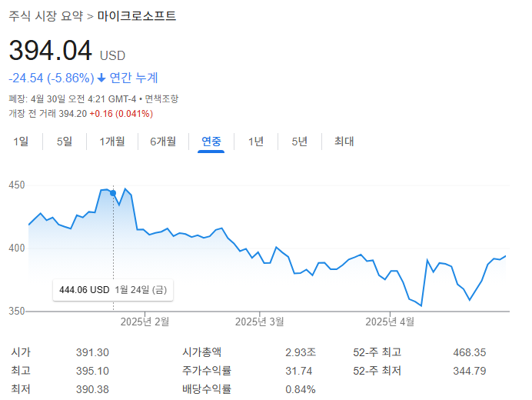Click the 최저 value 390.38
This screenshot has width=532, height=400.
pos(92,389)
